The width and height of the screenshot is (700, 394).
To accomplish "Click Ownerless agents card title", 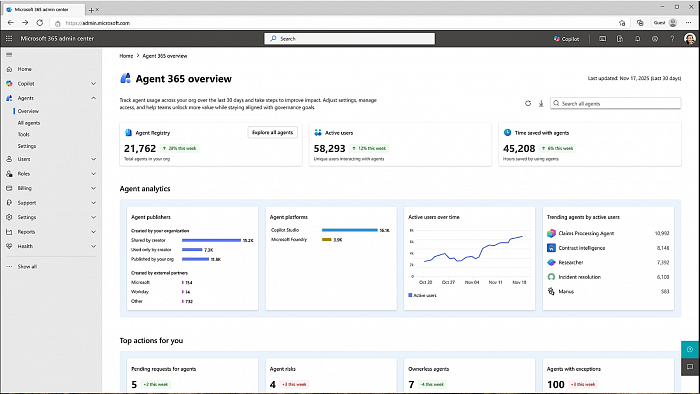I will tap(429, 369).
